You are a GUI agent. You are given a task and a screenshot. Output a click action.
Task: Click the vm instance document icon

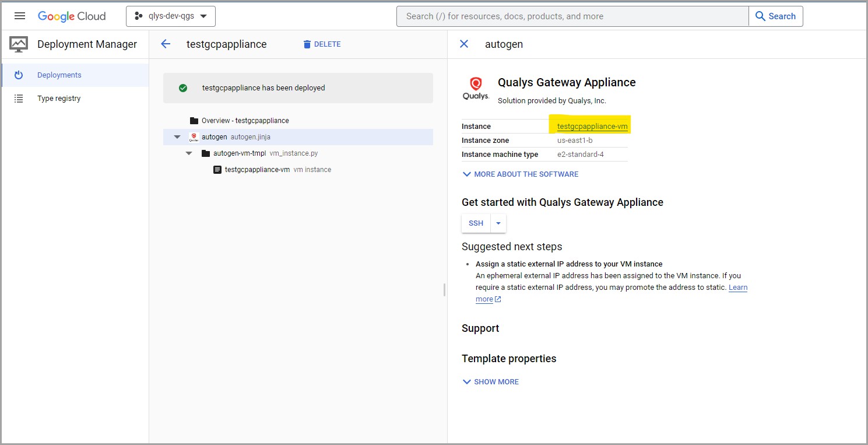pyautogui.click(x=217, y=170)
